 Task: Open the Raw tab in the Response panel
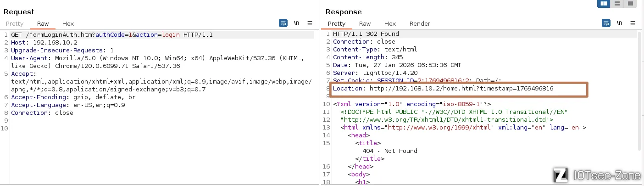[365, 23]
